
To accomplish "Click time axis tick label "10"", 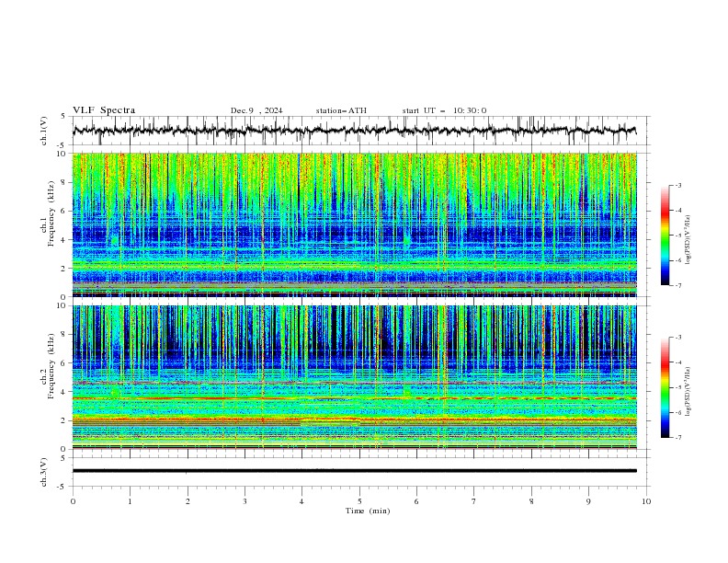I will tap(646, 501).
